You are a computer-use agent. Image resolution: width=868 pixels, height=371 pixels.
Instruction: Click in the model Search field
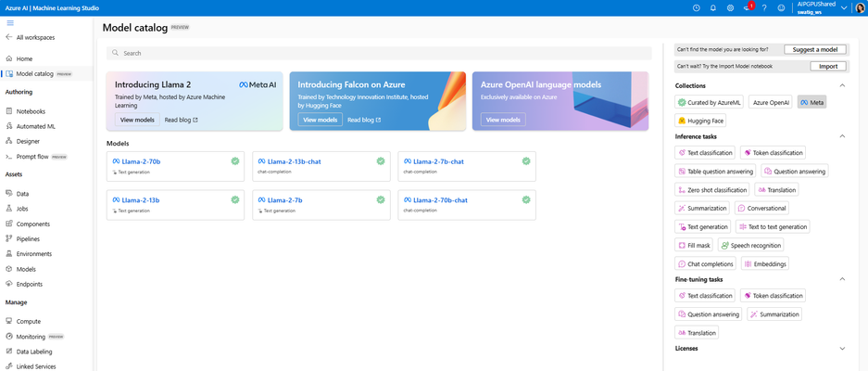[379, 53]
